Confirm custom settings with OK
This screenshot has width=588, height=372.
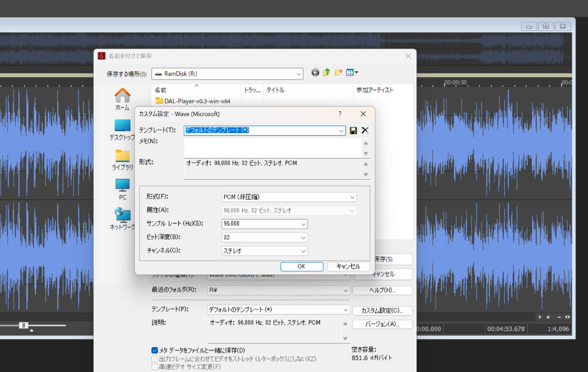[x=302, y=267]
